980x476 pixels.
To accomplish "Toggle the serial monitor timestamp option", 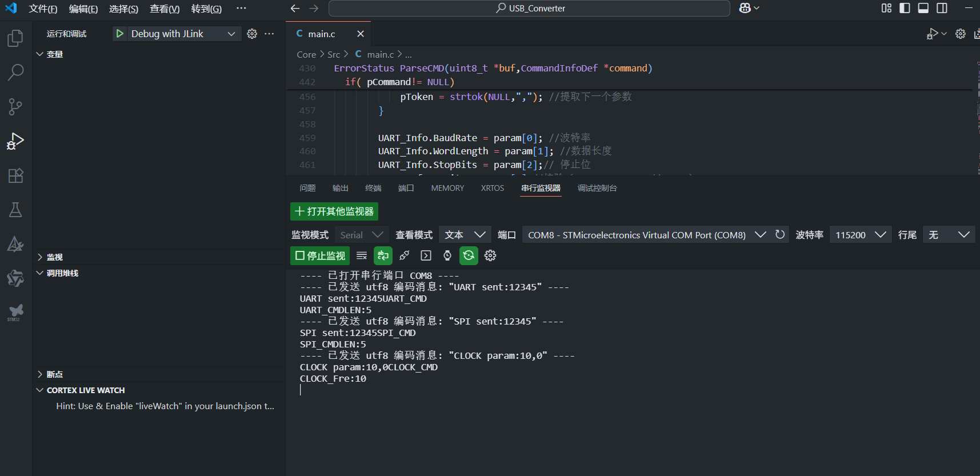I will point(447,255).
